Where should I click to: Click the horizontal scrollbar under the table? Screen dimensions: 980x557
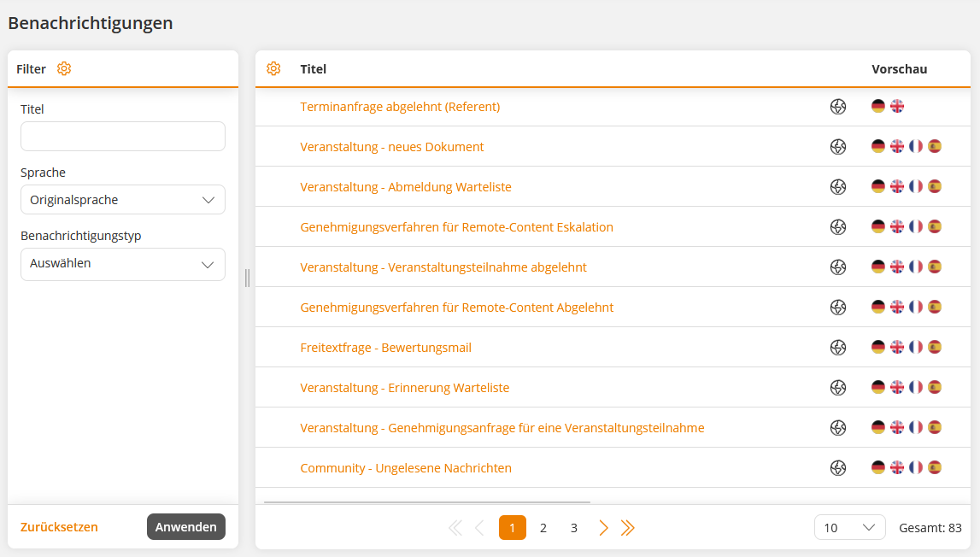[427, 502]
